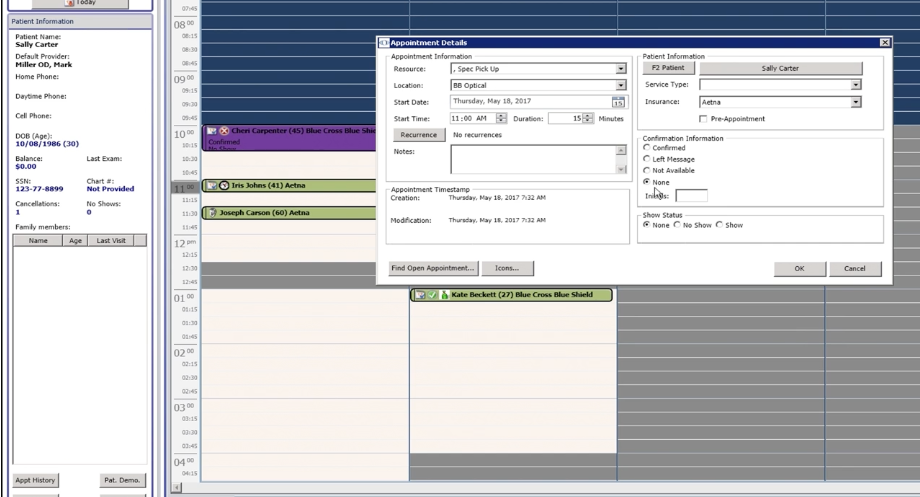Click the money bag icon on Kate Beckett's appointment

444,295
